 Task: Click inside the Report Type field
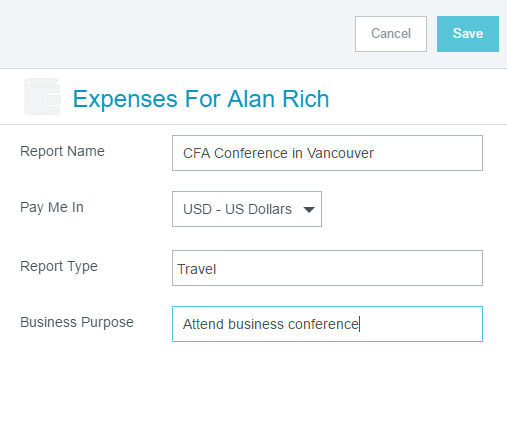tap(327, 268)
